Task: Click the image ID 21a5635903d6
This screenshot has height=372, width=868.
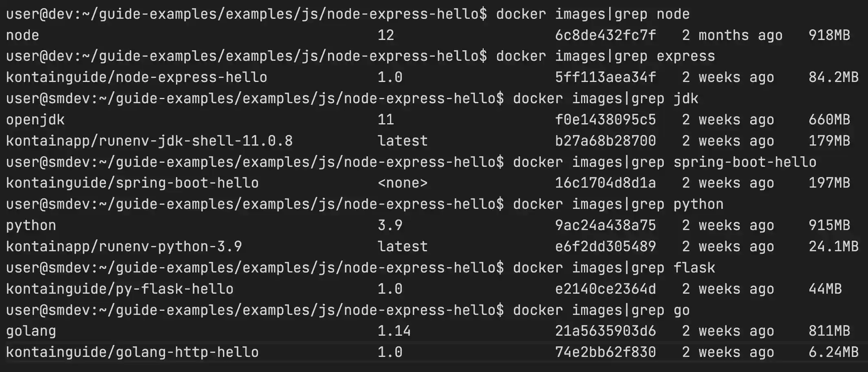Action: [x=605, y=331]
